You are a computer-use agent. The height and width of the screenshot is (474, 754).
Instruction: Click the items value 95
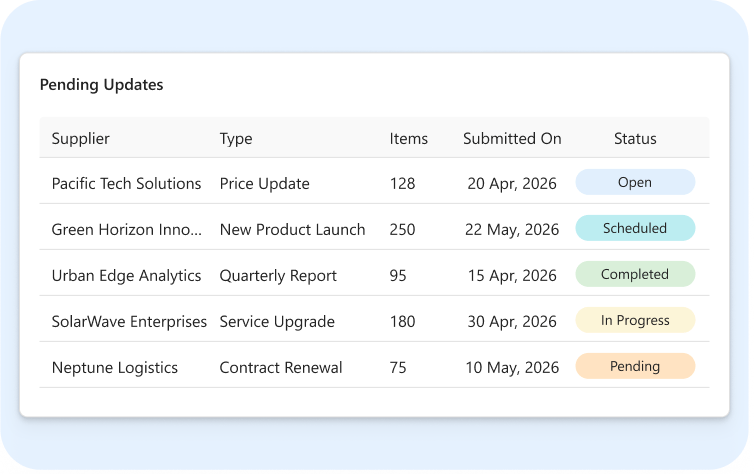pyautogui.click(x=398, y=276)
